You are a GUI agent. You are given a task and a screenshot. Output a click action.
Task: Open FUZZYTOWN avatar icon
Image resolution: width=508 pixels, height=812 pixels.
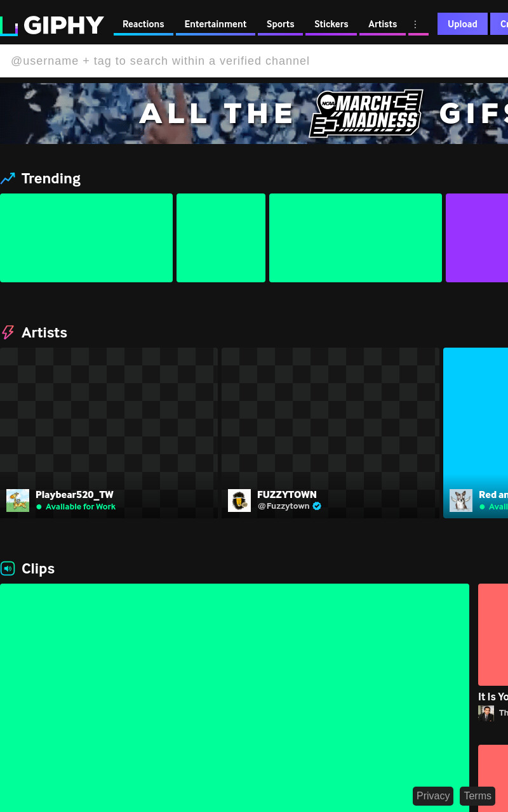(239, 501)
